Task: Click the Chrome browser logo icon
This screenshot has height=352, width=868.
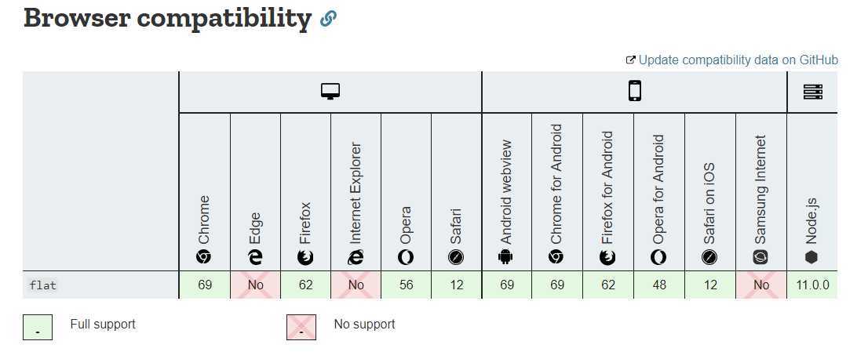Action: [x=204, y=257]
